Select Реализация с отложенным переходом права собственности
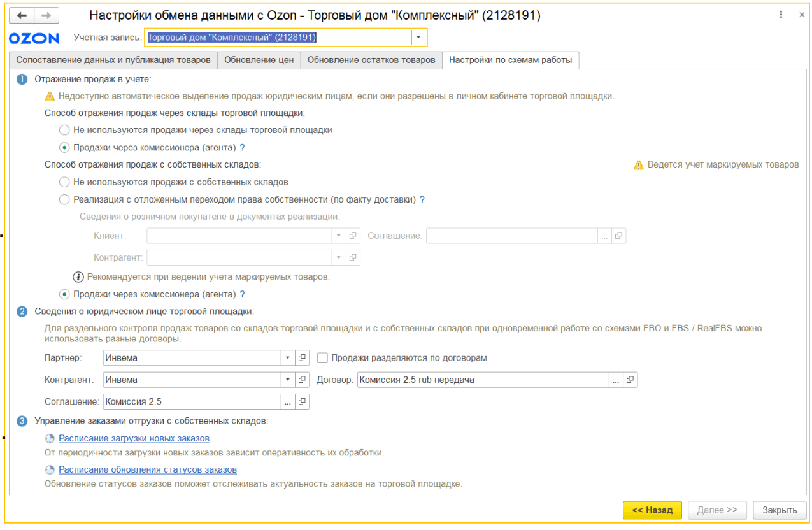This screenshot has height=530, width=812. [x=64, y=200]
